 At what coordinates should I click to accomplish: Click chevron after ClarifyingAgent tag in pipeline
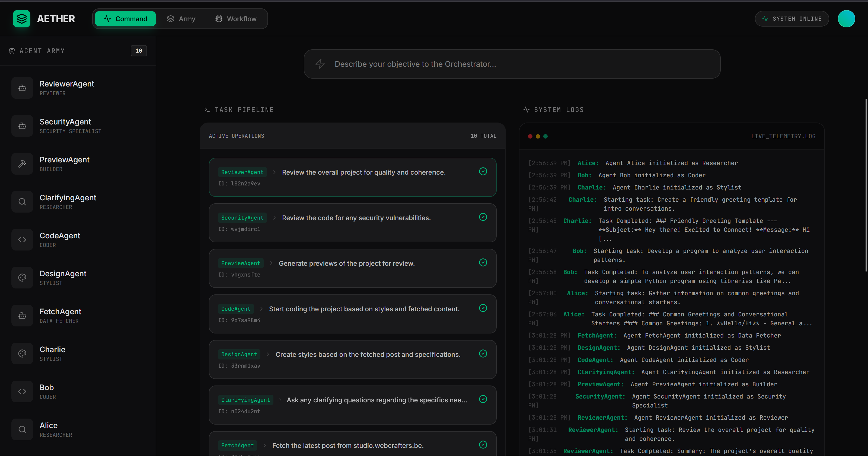point(280,400)
